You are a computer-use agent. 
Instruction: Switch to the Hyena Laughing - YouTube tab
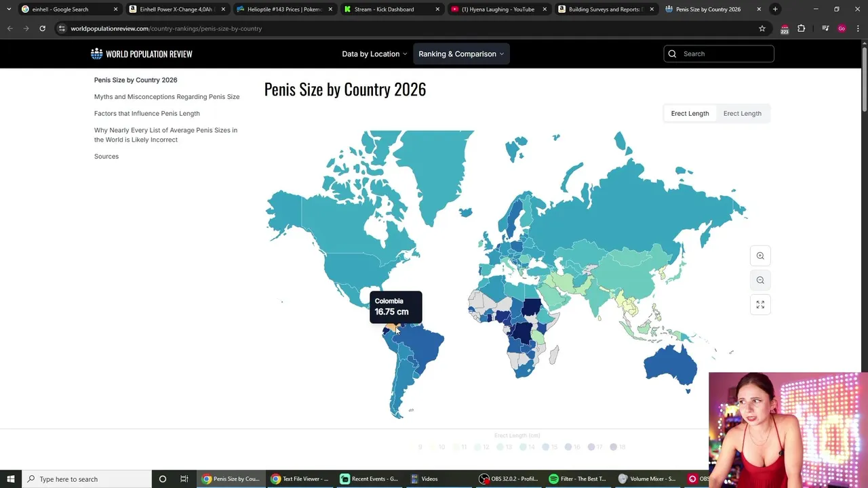tap(498, 9)
